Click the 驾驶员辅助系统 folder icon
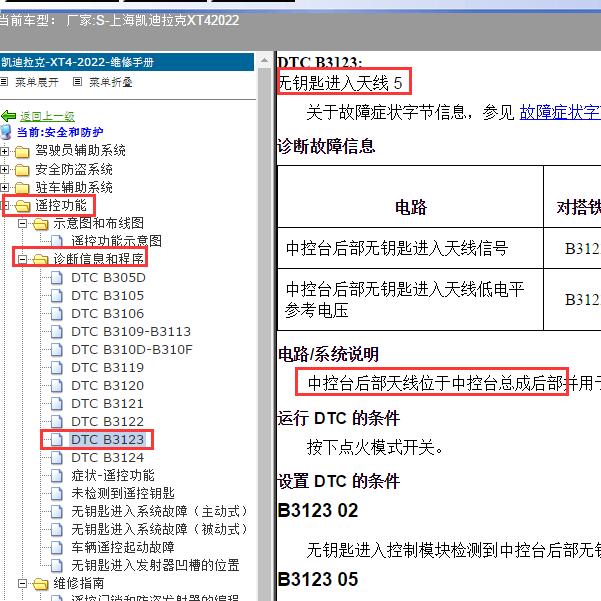Viewport: 601px width, 601px height. pos(22,152)
